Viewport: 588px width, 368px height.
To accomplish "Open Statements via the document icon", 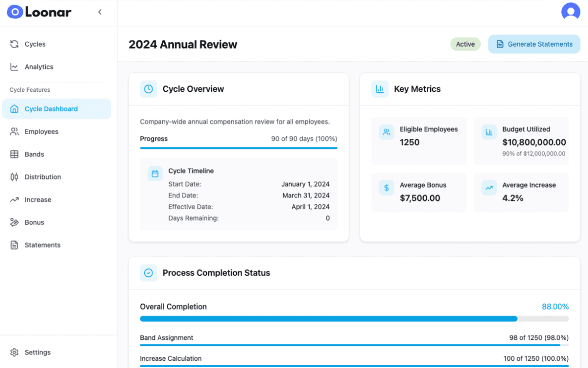I will (14, 245).
